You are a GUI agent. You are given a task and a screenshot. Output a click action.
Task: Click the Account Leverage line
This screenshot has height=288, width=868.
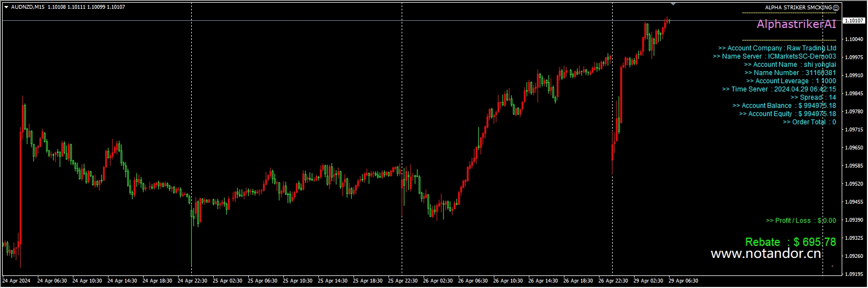pyautogui.click(x=791, y=81)
